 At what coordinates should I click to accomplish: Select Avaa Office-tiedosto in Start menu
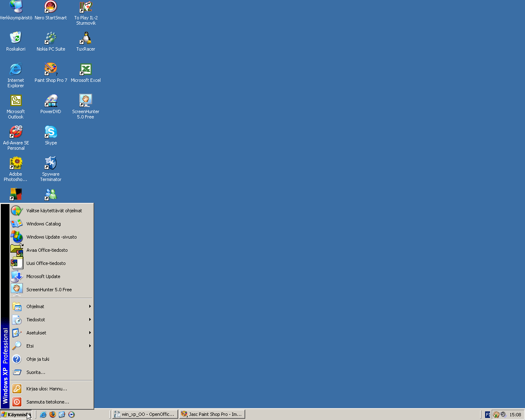(52, 250)
